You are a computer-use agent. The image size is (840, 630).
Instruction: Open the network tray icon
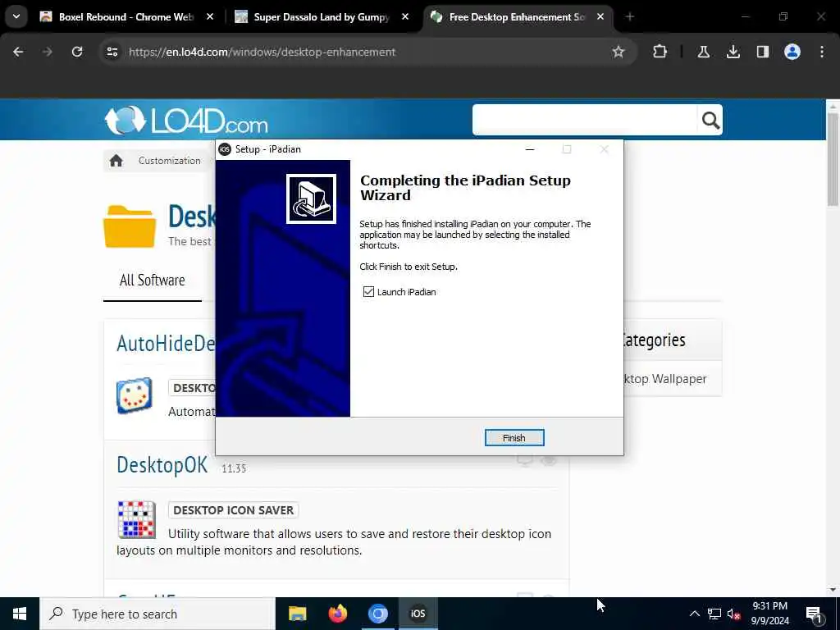point(714,614)
